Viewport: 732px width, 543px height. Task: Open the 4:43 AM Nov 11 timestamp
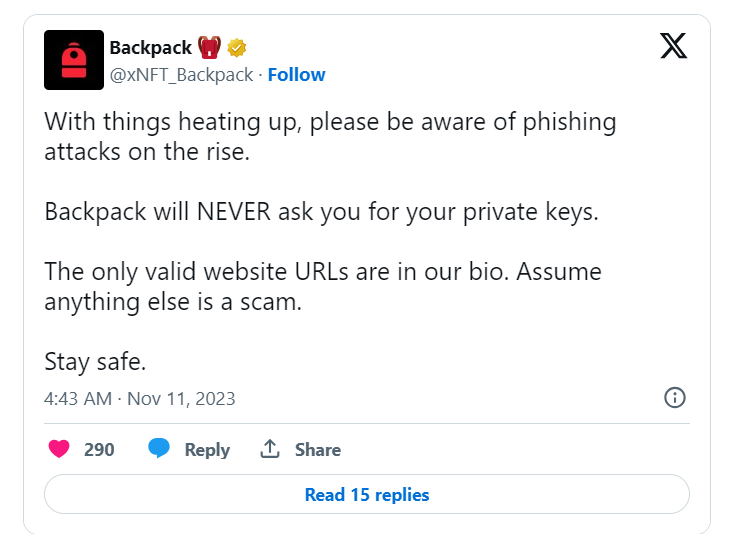click(x=140, y=399)
